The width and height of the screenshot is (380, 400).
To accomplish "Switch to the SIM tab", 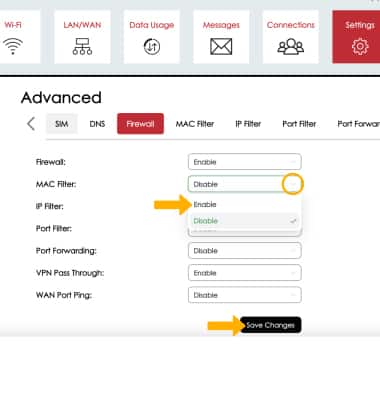I will coord(62,124).
